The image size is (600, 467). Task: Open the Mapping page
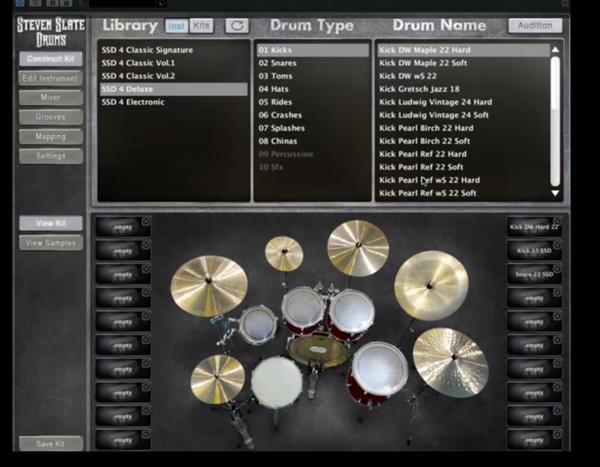pos(51,136)
